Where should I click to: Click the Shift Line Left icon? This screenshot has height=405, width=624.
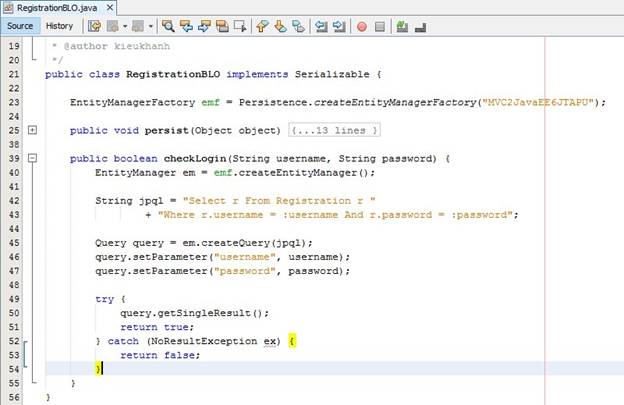321,27
